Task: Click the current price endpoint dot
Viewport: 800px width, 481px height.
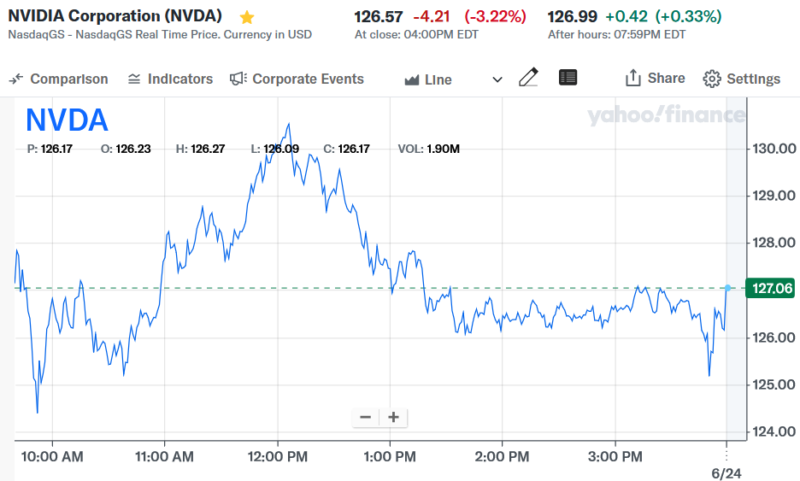Action: click(728, 288)
